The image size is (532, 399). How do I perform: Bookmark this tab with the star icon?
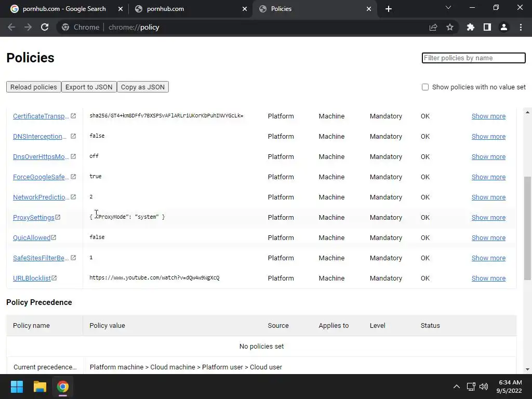pyautogui.click(x=450, y=27)
